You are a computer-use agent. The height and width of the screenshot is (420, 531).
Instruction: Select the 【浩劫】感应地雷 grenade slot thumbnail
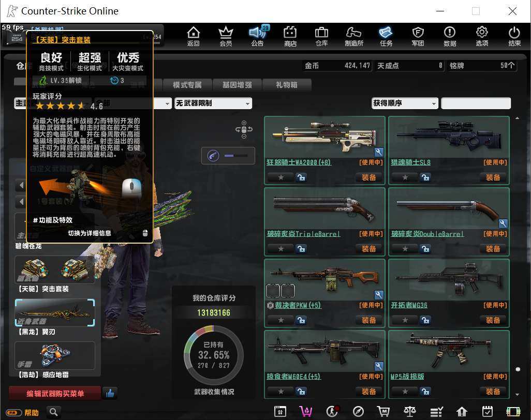click(55, 355)
